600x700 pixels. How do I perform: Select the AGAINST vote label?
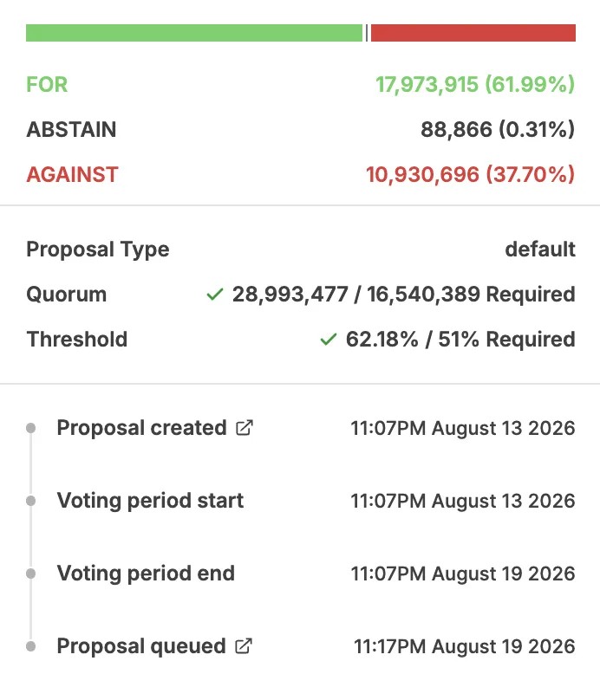pos(72,174)
